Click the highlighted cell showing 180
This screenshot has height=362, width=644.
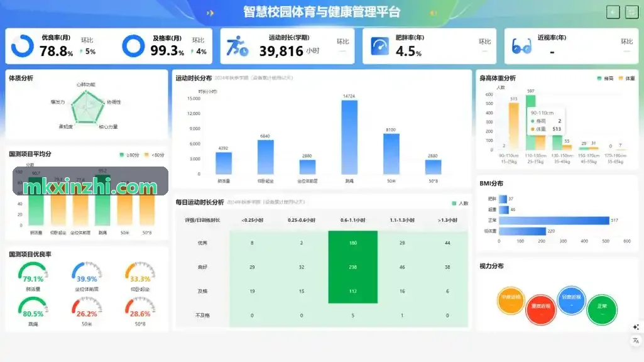(x=353, y=243)
